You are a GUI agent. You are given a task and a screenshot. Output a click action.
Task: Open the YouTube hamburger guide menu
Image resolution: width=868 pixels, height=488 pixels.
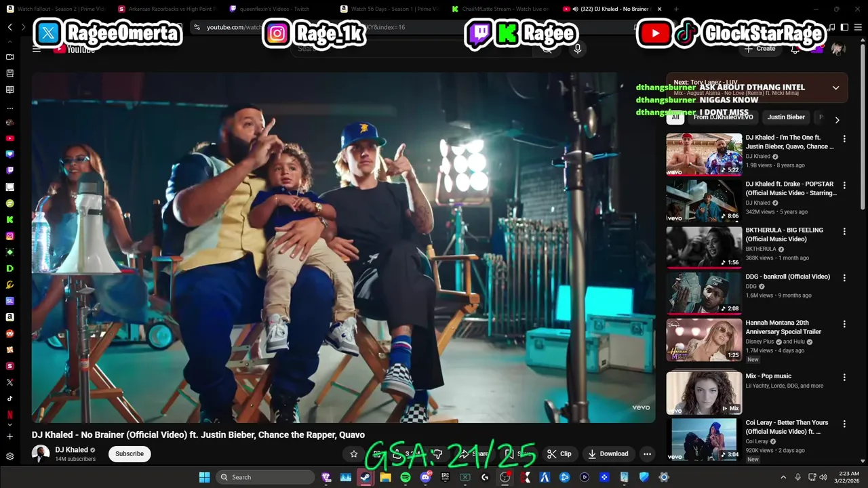coord(37,49)
